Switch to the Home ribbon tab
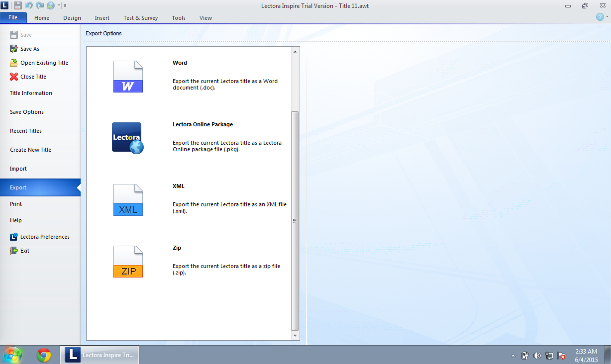Screen dimensions: 611x364 point(42,18)
